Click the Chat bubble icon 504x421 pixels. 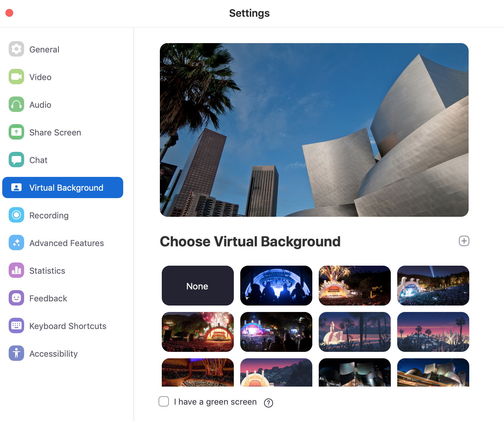click(16, 160)
